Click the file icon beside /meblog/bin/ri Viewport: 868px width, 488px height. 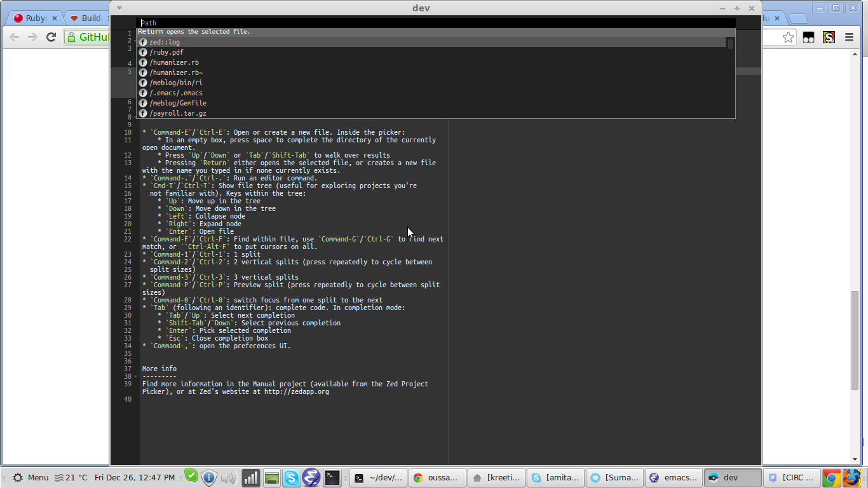[x=143, y=83]
